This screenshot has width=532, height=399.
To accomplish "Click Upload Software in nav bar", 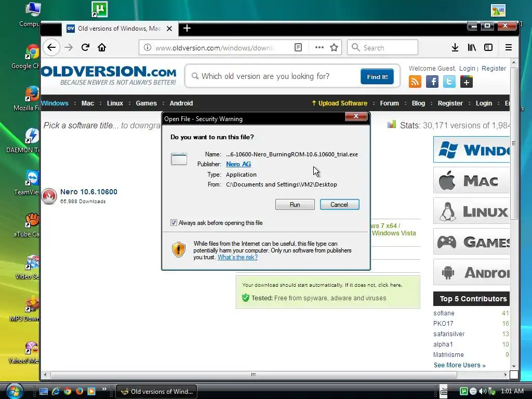I will click(340, 103).
